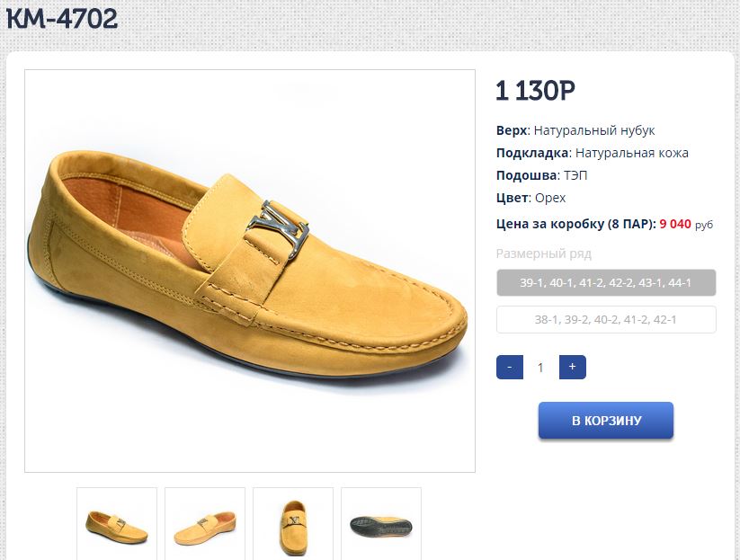
Task: Click the Цена за коробку (8 ПАР) label
Action: (575, 224)
